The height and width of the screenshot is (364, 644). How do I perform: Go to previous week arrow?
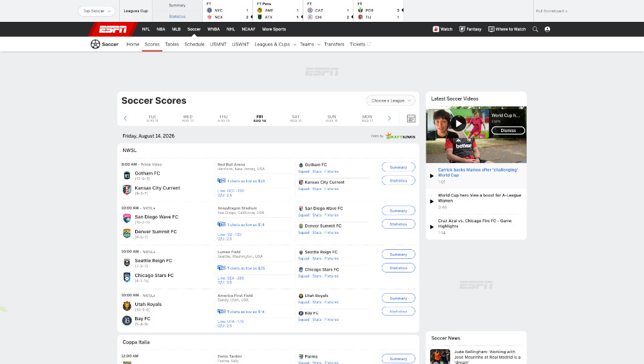(126, 119)
